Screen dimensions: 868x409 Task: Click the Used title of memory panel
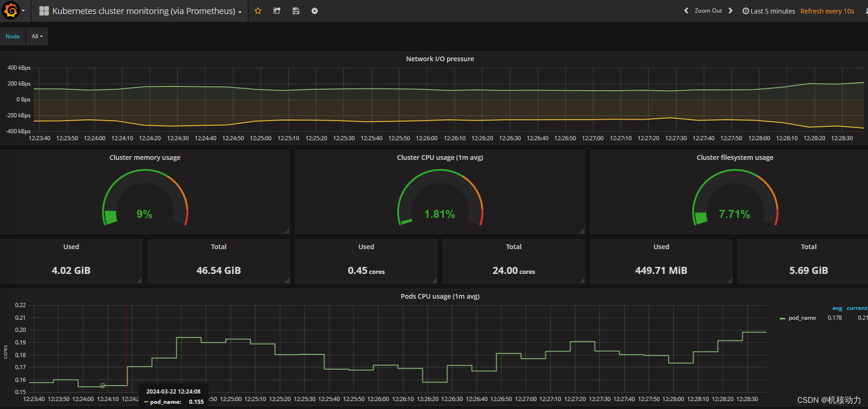pos(71,247)
